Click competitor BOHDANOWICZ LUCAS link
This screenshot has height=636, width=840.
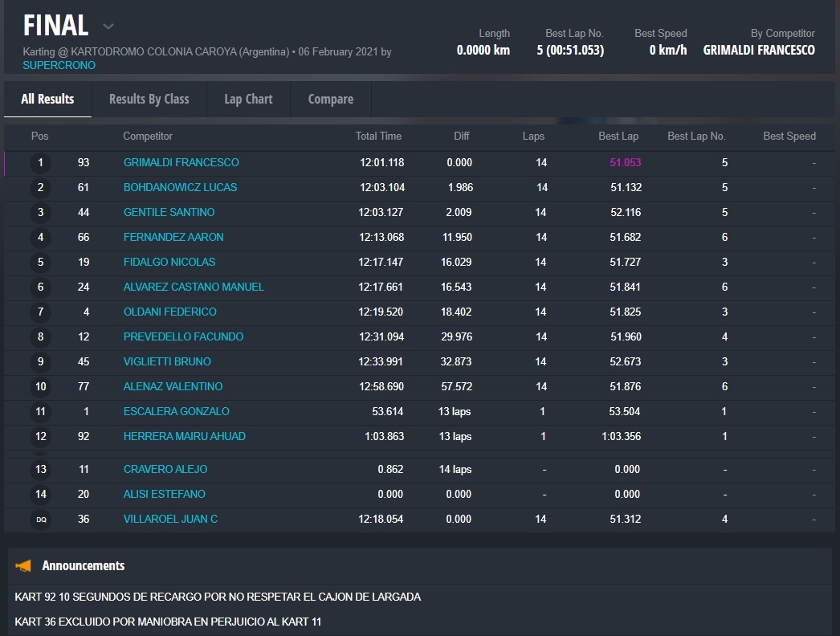pos(180,188)
